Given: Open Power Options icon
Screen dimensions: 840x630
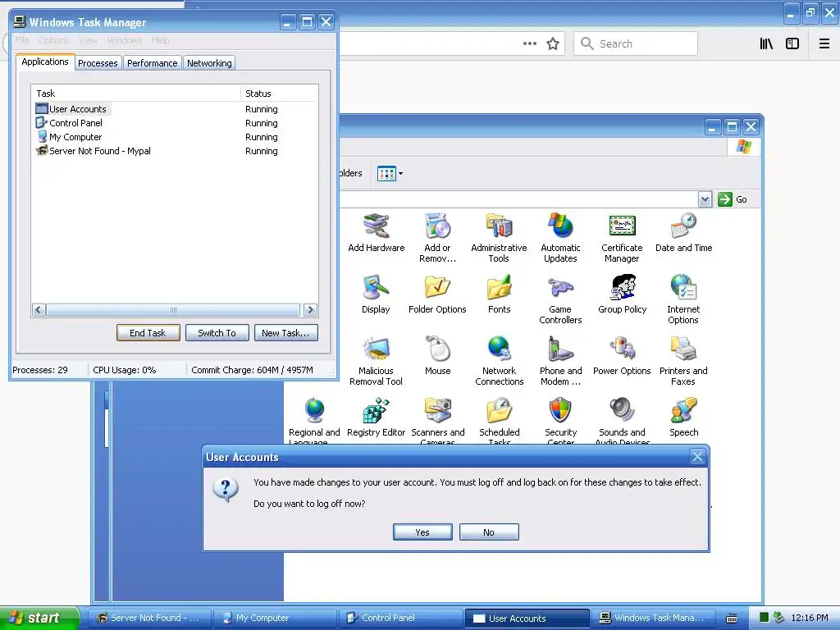Looking at the screenshot, I should click(x=622, y=356).
